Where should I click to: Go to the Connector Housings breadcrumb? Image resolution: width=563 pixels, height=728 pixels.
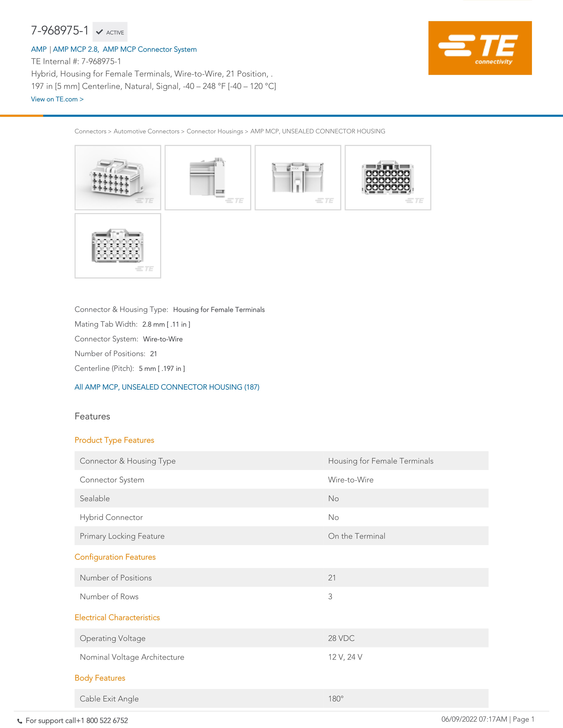[215, 131]
